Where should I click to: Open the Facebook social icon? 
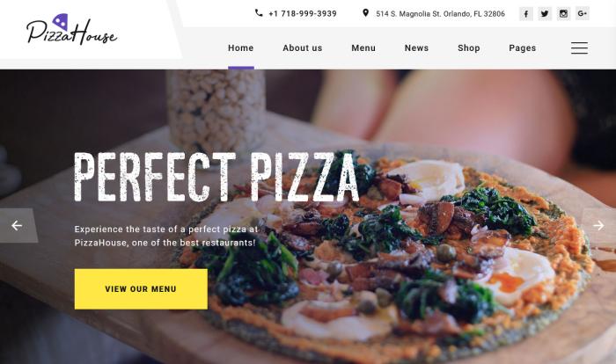526,14
